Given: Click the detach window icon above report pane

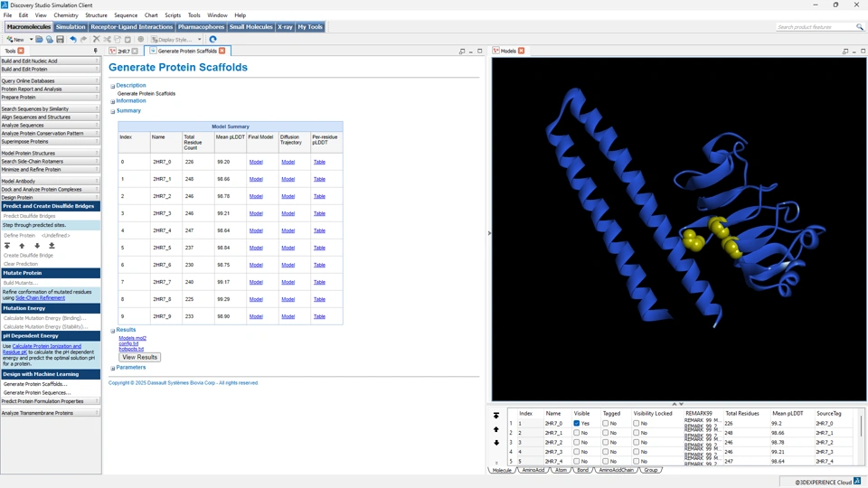Looking at the screenshot, I should click(x=462, y=51).
